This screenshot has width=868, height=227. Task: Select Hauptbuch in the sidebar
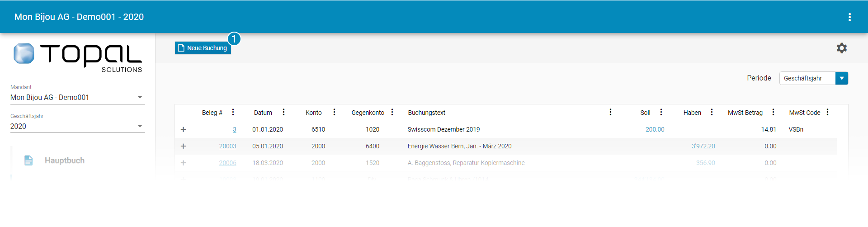[64, 161]
